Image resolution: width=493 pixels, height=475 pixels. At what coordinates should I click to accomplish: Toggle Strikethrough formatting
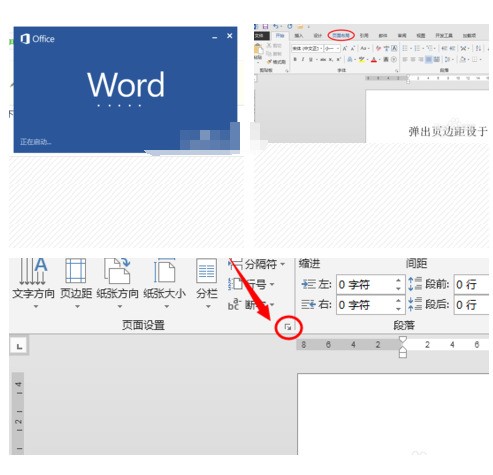[323, 59]
